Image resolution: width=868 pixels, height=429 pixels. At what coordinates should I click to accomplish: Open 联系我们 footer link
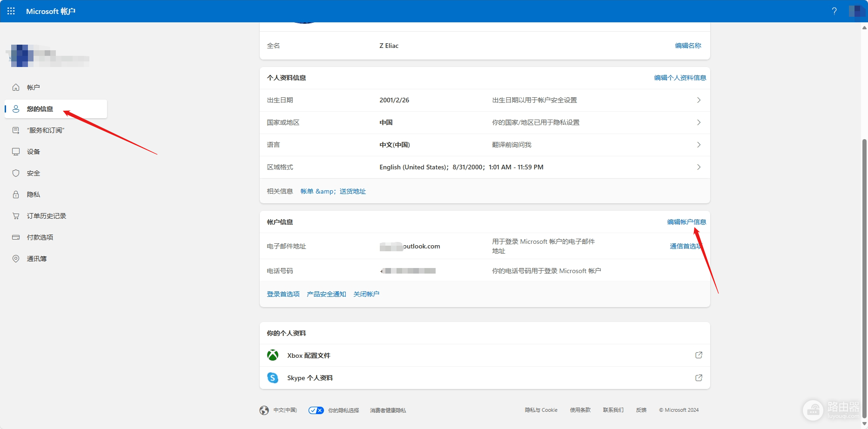coord(613,410)
